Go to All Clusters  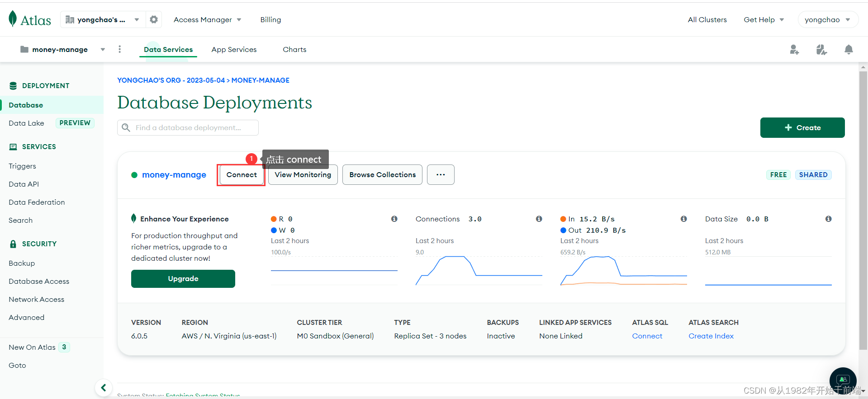click(707, 19)
